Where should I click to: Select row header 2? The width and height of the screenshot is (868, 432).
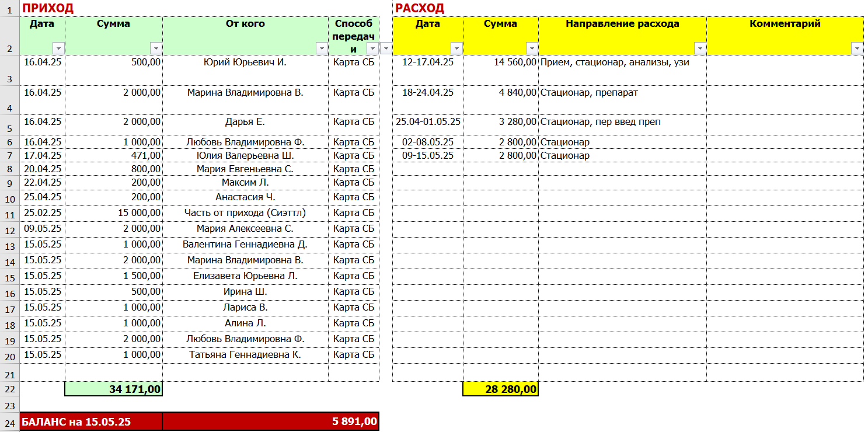9,36
